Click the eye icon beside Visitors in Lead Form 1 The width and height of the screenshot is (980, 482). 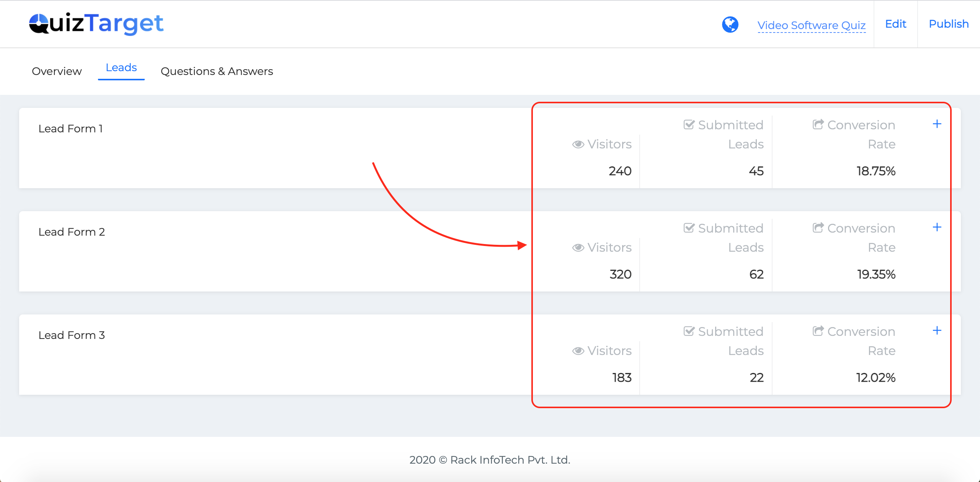click(x=578, y=144)
